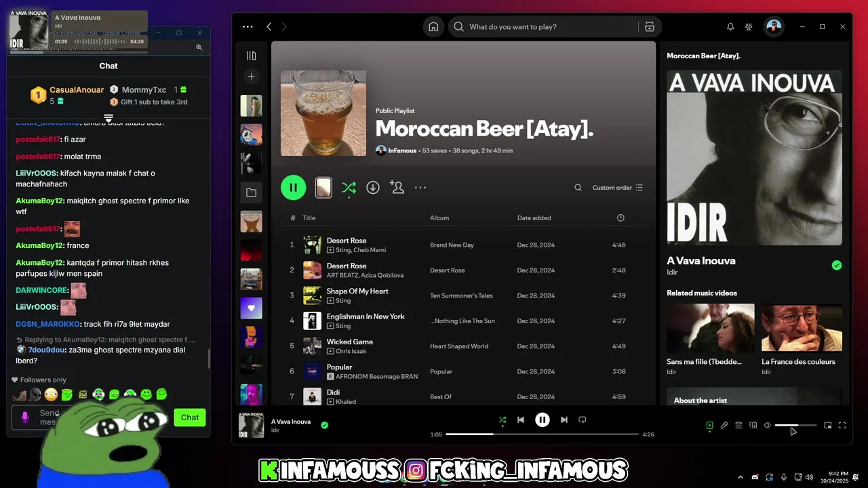This screenshot has width=868, height=488.
Task: Adjust the Spotify volume slider
Action: (796, 426)
